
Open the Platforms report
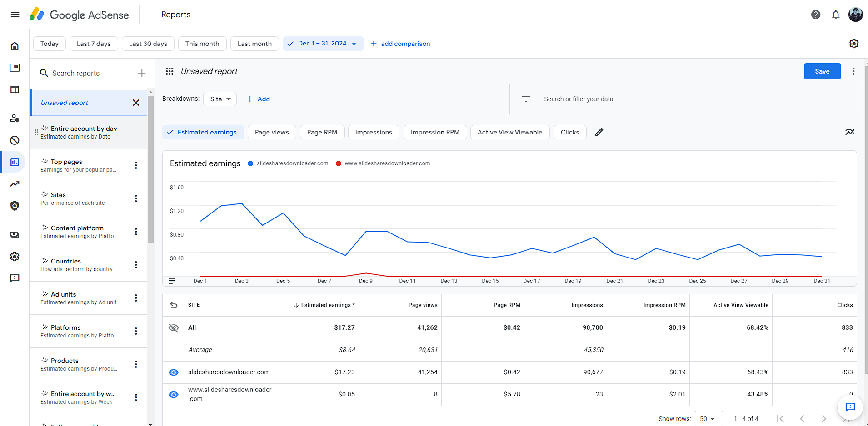[88, 331]
